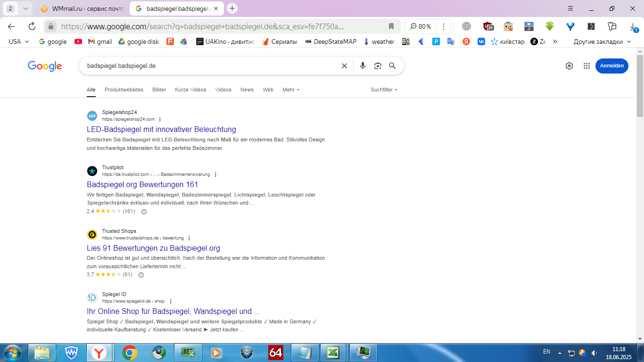This screenshot has width=644, height=362.
Task: Select the Web search tab
Action: pos(268,90)
